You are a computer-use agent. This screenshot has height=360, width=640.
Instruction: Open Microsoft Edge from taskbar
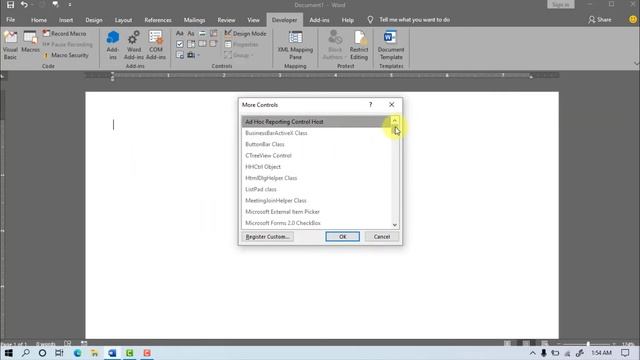click(77, 353)
